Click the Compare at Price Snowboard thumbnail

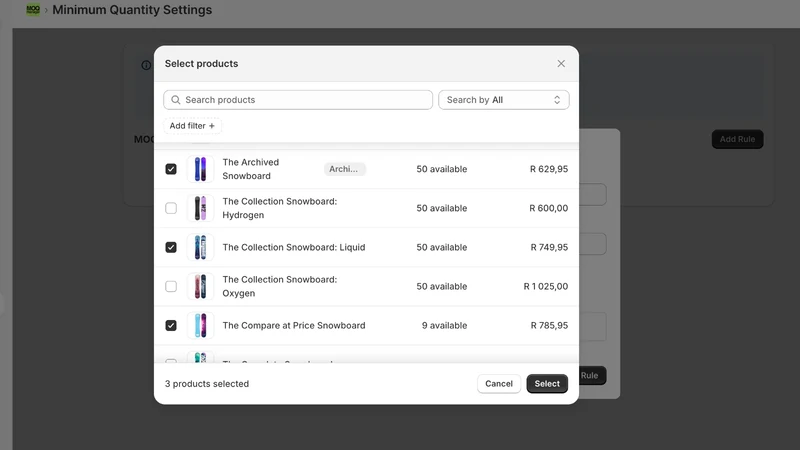(x=201, y=326)
